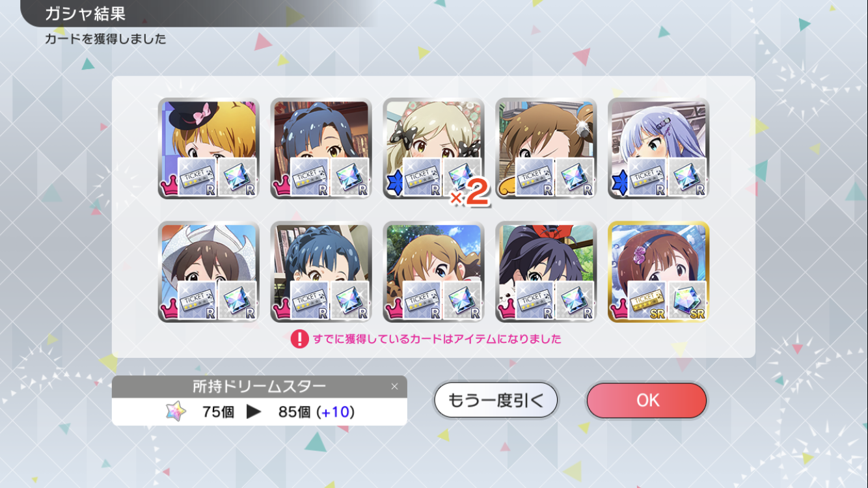Click the pink exclamation warning icon
The height and width of the screenshot is (488, 868).
click(x=299, y=339)
